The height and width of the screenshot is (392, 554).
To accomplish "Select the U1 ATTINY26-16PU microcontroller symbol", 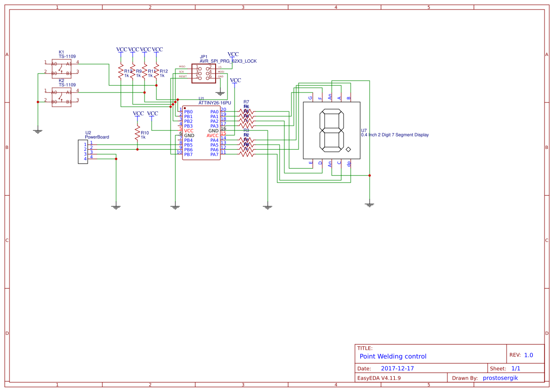I will pos(200,133).
